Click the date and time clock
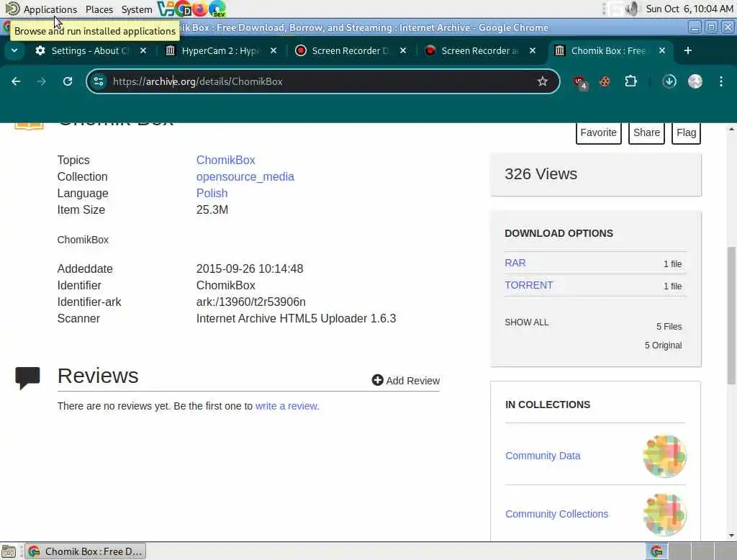Viewport: 737px width, 560px height. (689, 9)
